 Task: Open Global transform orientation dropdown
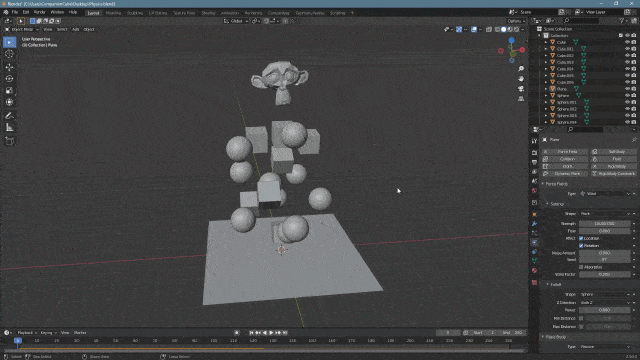236,21
